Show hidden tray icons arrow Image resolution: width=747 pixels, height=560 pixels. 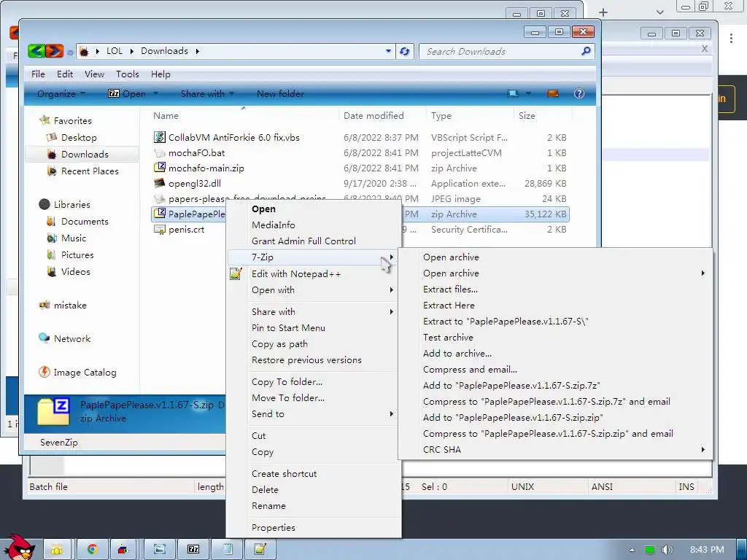tap(632, 550)
